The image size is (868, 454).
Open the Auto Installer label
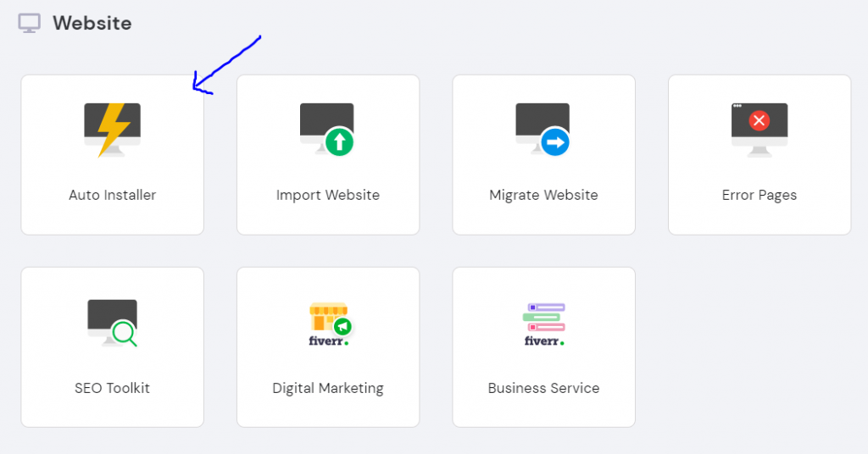pyautogui.click(x=113, y=195)
